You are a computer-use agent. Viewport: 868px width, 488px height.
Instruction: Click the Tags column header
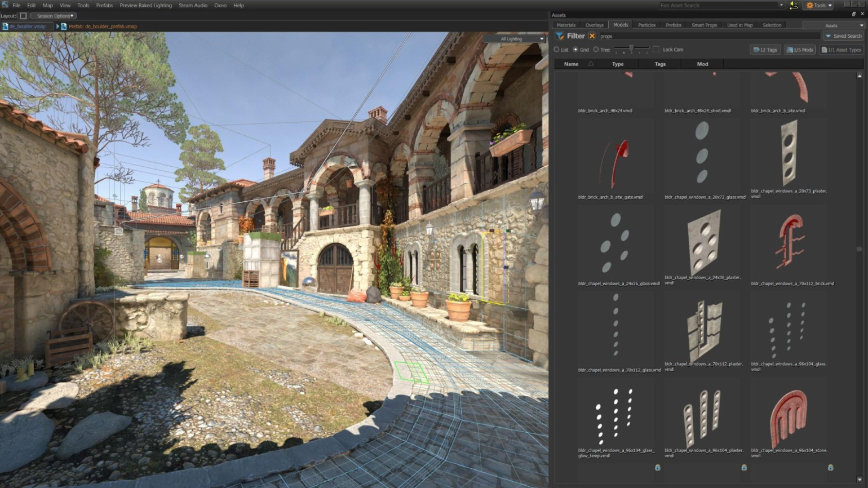click(660, 64)
